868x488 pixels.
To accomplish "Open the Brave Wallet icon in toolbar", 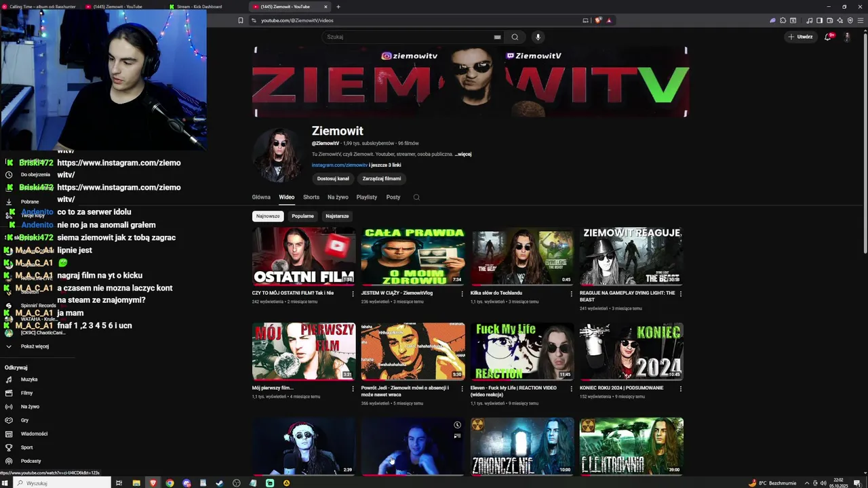I will pyautogui.click(x=829, y=20).
